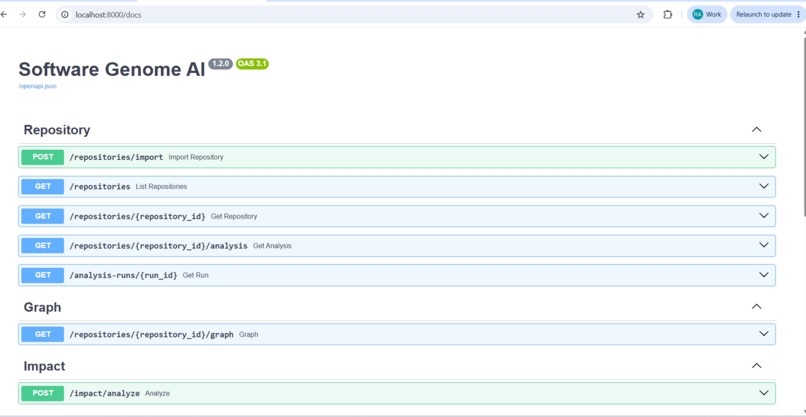Open site information icon in address bar
The width and height of the screenshot is (806, 417).
(x=65, y=15)
